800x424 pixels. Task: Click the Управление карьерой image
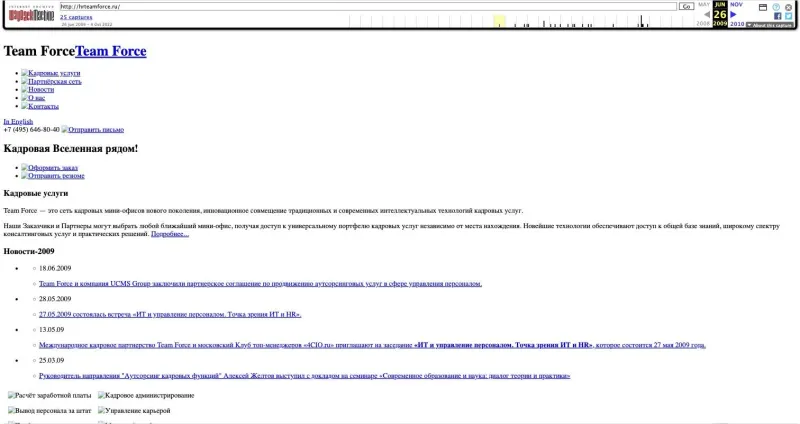[x=134, y=411]
